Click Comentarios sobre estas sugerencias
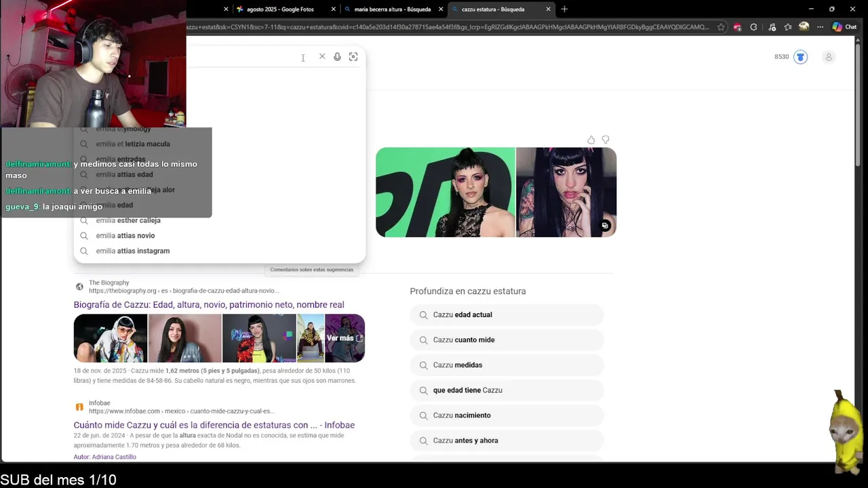 pos(311,270)
